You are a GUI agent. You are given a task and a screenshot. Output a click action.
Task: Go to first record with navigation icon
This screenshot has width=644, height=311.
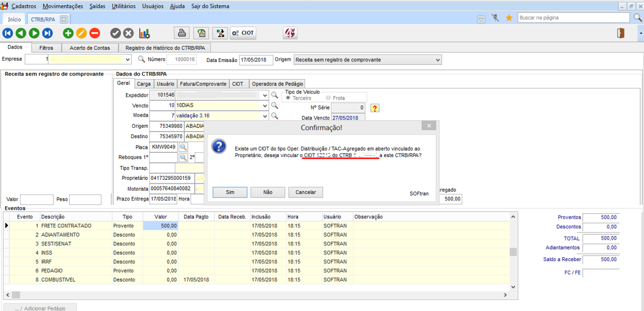pyautogui.click(x=8, y=33)
